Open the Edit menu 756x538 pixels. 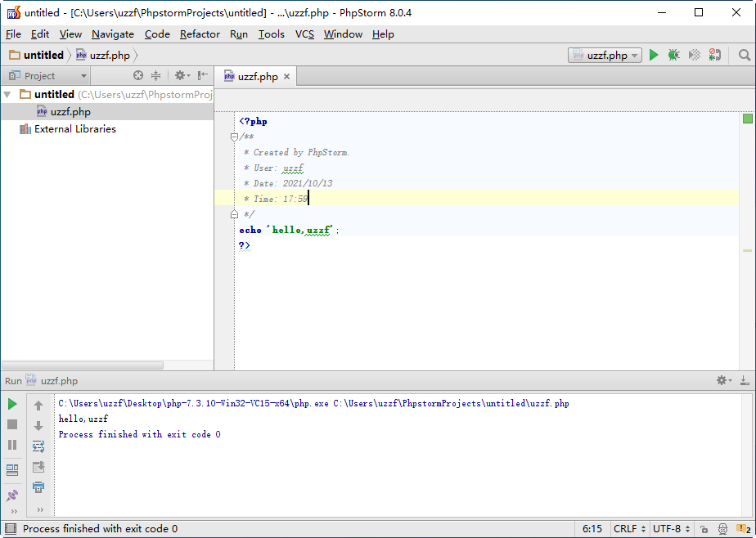[40, 34]
